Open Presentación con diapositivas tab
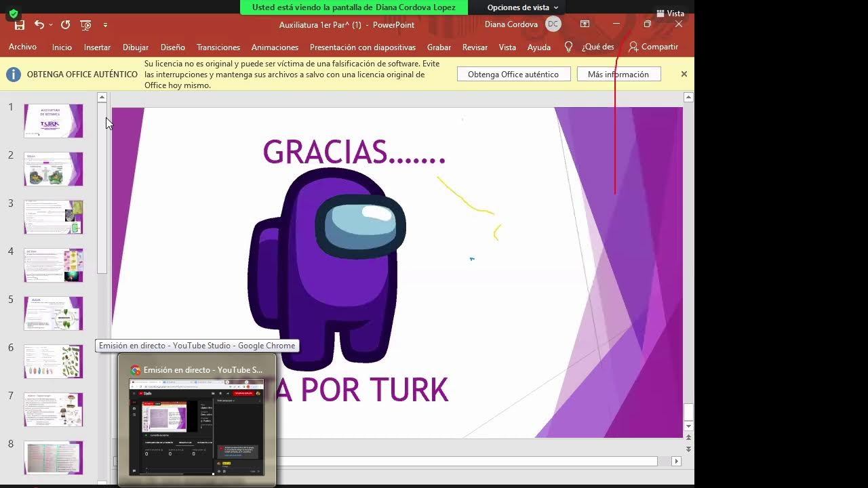868x488 pixels. pos(363,47)
